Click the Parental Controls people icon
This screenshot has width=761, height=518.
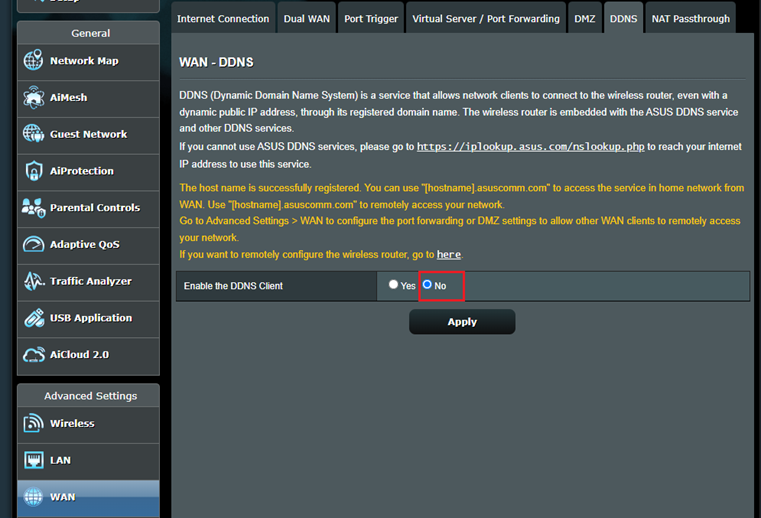coord(33,208)
